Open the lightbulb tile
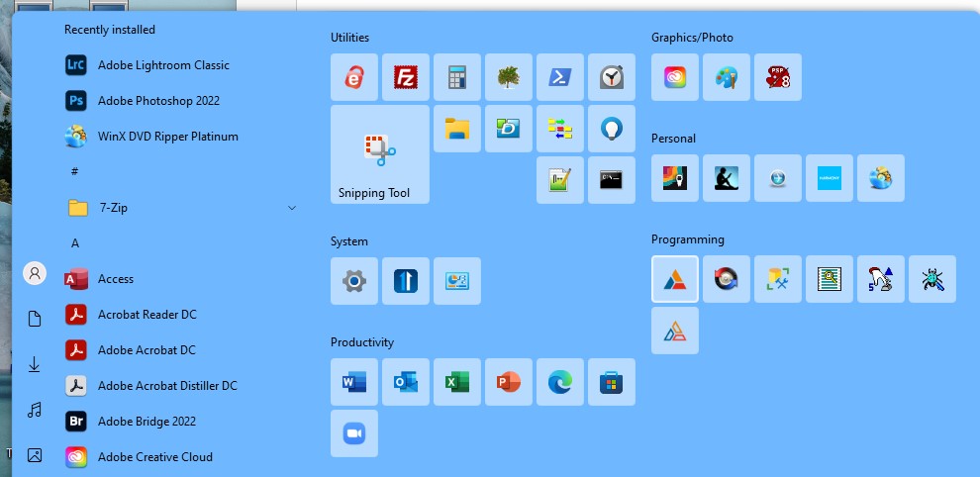This screenshot has height=477, width=980. tap(611, 129)
